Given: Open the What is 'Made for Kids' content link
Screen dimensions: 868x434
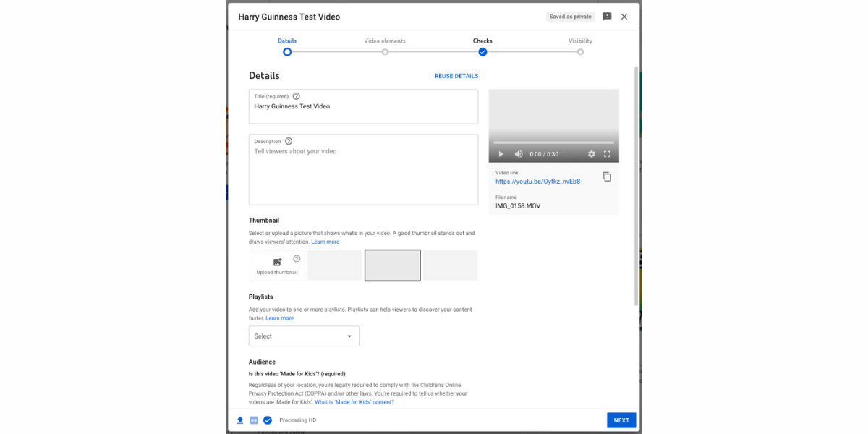Looking at the screenshot, I should 354,402.
